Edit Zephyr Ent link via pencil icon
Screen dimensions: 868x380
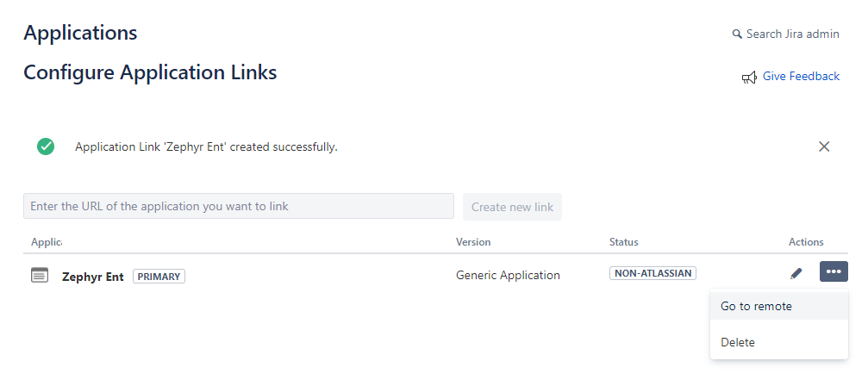point(796,273)
